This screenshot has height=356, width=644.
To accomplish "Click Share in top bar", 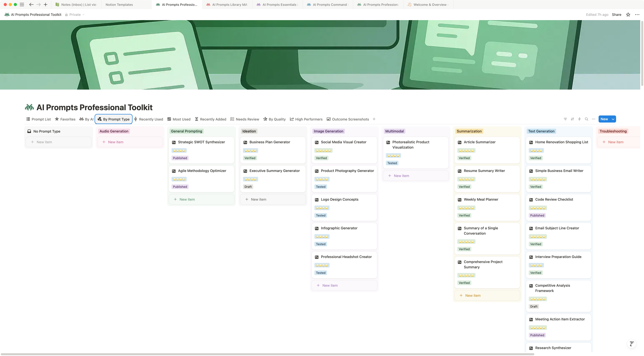I will 616,14.
